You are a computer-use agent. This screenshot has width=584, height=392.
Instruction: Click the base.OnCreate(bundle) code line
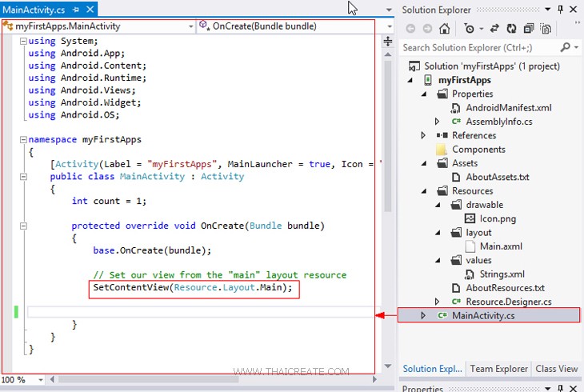click(152, 250)
